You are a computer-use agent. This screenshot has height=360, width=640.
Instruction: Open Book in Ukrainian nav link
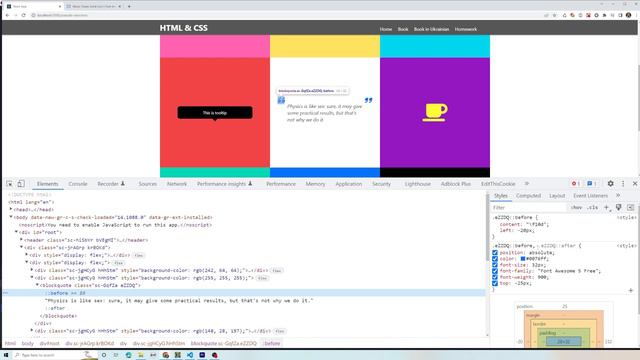coord(431,29)
